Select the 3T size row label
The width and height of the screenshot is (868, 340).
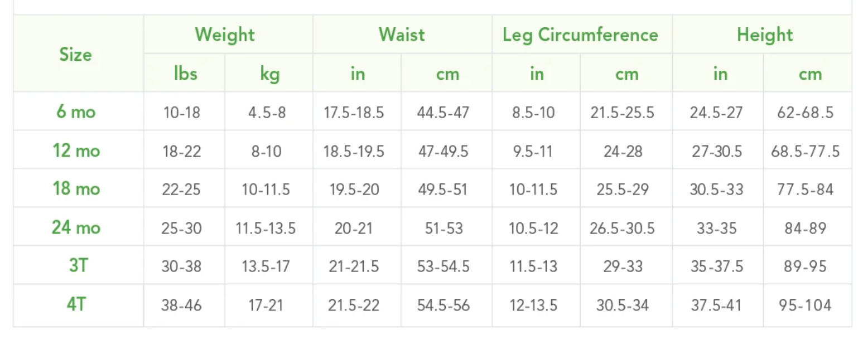point(78,266)
